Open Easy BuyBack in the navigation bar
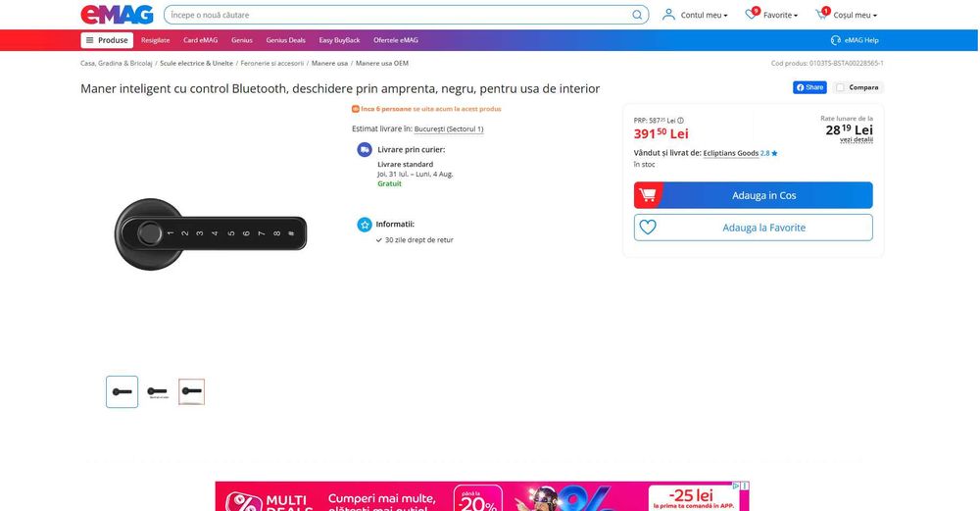The image size is (980, 511). (339, 40)
